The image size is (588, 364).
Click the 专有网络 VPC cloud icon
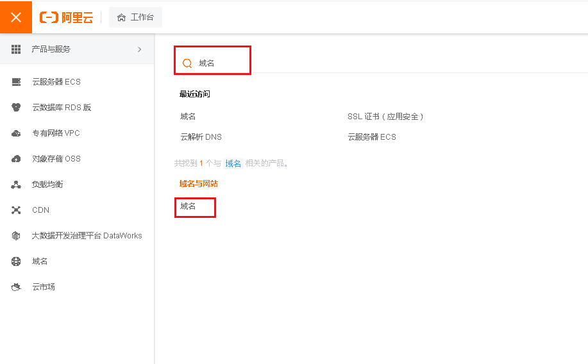[16, 133]
